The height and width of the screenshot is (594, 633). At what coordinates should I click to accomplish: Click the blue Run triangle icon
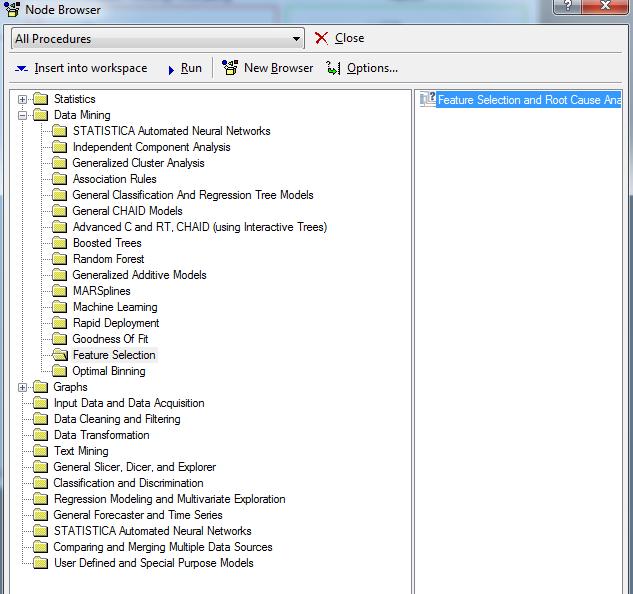tap(171, 70)
